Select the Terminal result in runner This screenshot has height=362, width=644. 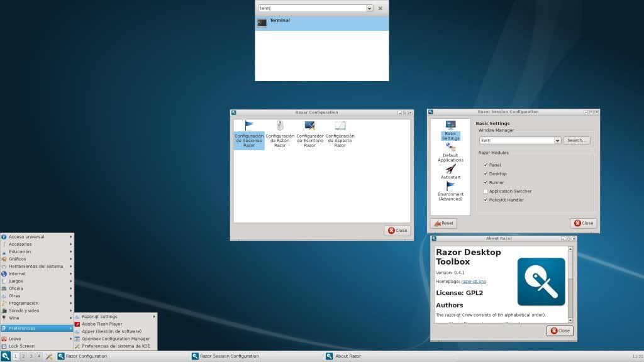pos(321,23)
